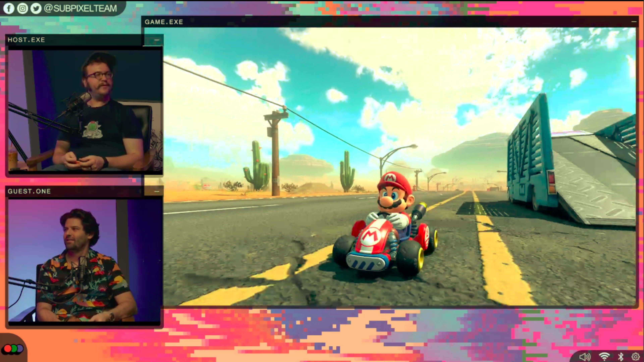Screen dimensions: 644x362
Task: Collapse the HOST.EXE window with its dash
Action: pyautogui.click(x=156, y=40)
